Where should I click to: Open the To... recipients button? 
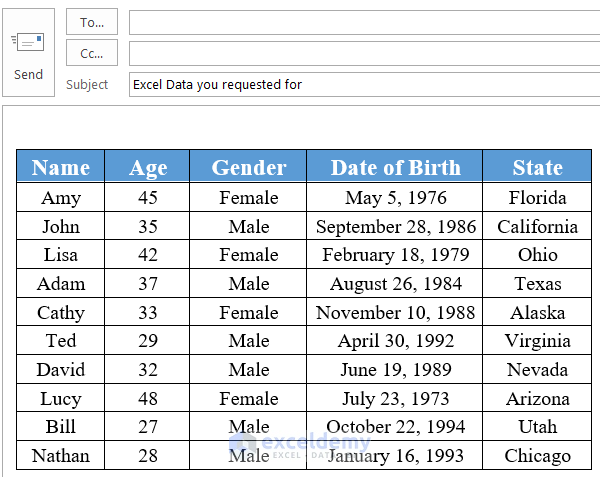click(x=92, y=22)
